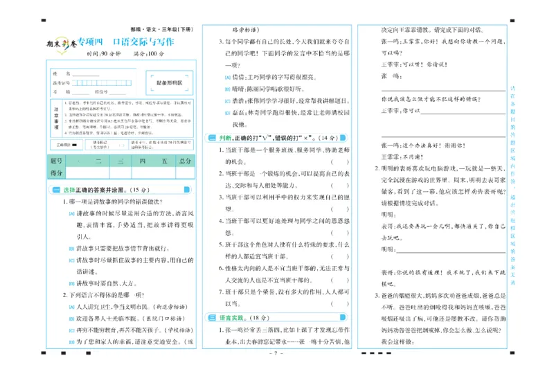Click the blue 二 section number badge
Image resolution: width=554 pixels, height=392 pixels.
[x=212, y=138]
